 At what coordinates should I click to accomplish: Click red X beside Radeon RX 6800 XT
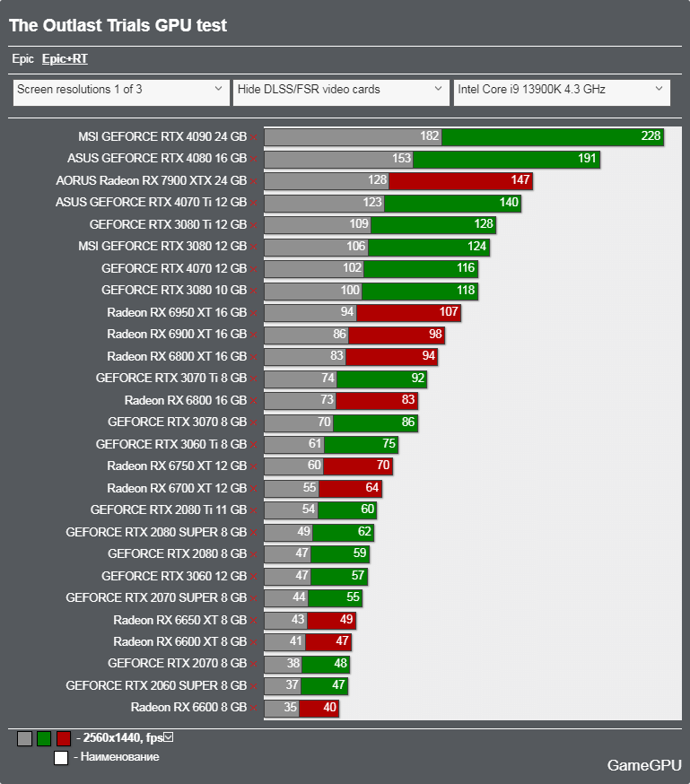click(x=254, y=356)
